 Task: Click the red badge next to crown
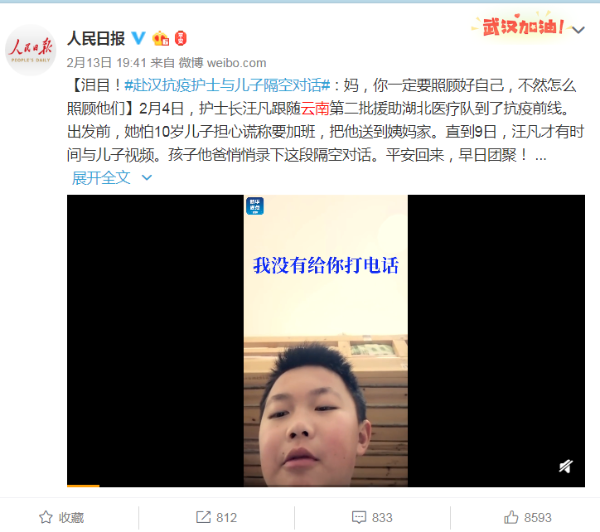(181, 39)
